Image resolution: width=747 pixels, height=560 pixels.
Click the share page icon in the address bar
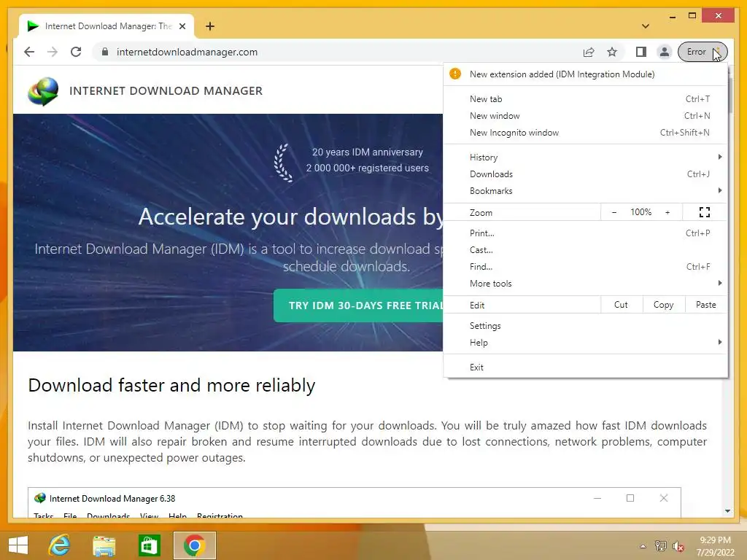[589, 52]
